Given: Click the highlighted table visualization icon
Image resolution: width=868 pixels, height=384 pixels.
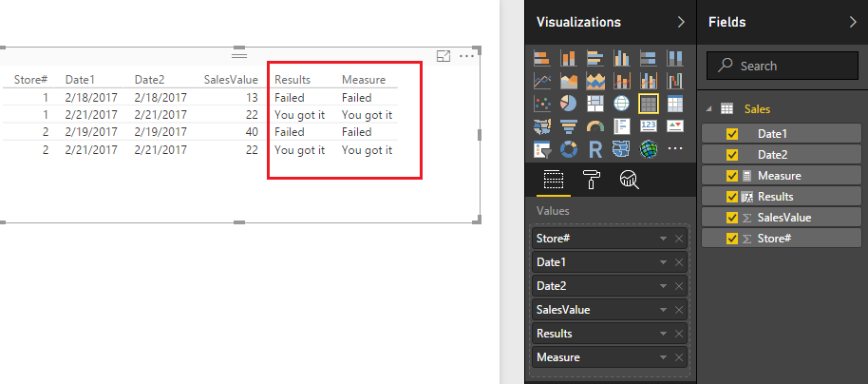Looking at the screenshot, I should (x=649, y=104).
